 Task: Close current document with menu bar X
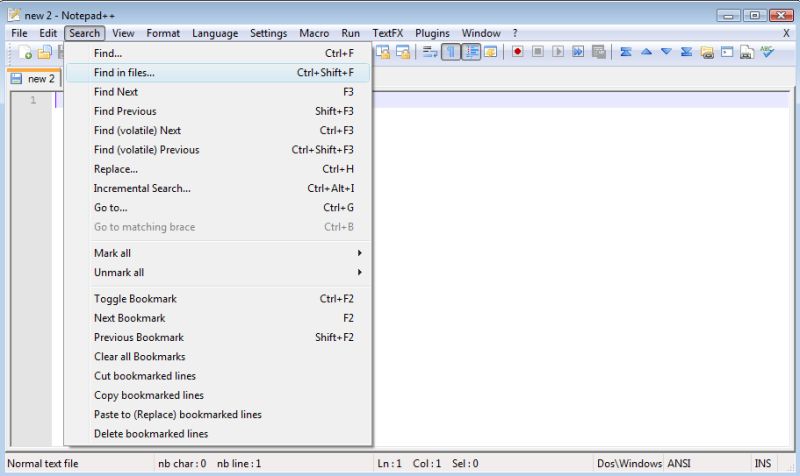786,33
